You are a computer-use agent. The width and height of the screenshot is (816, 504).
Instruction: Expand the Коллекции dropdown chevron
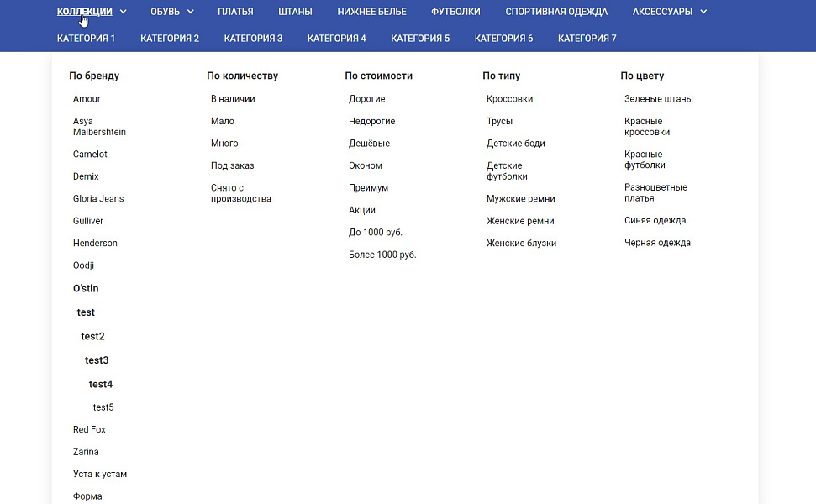point(124,12)
